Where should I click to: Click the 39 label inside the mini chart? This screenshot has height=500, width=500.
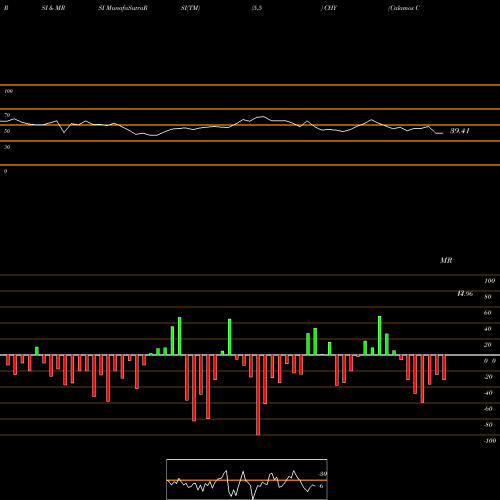[x=323, y=474]
